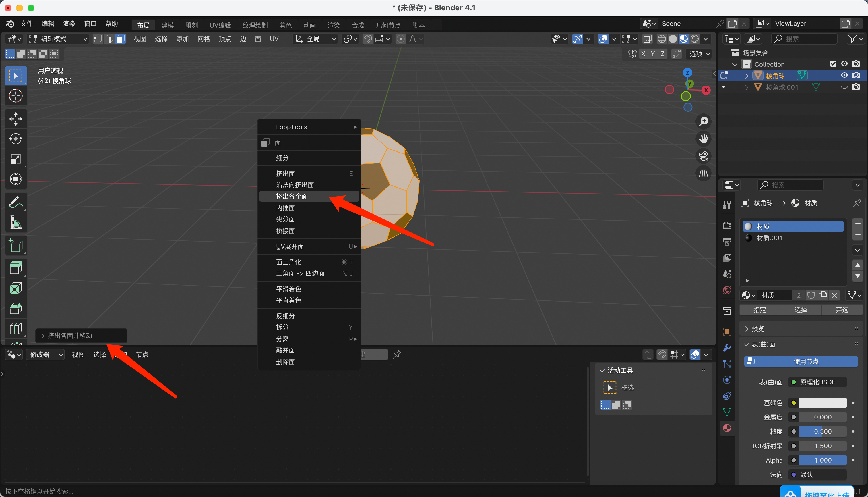868x497 pixels.
Task: Expand 挤出各面并移动 operator panel
Action: point(70,336)
